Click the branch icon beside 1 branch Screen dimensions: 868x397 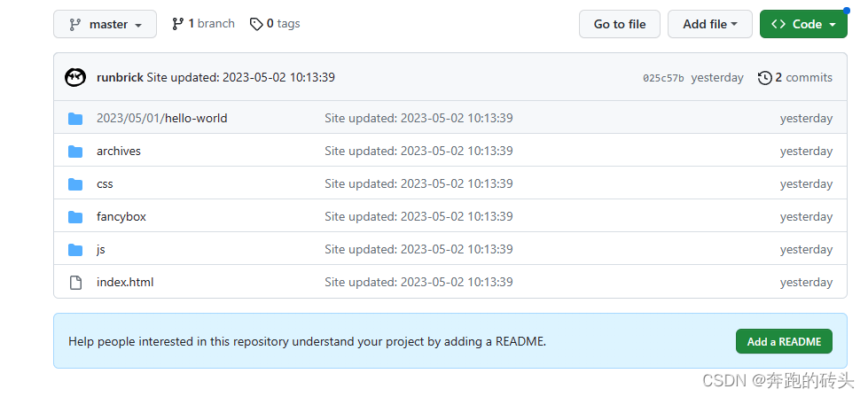pyautogui.click(x=177, y=24)
